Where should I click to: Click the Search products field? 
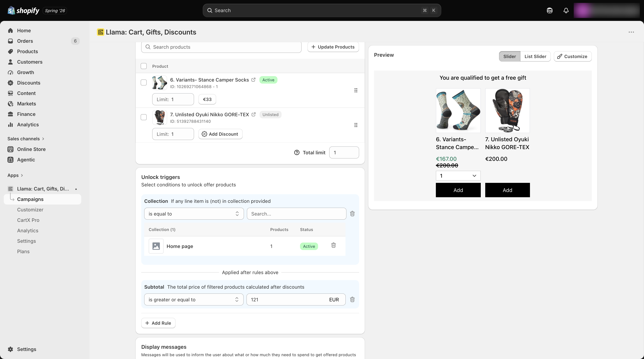[x=221, y=47]
